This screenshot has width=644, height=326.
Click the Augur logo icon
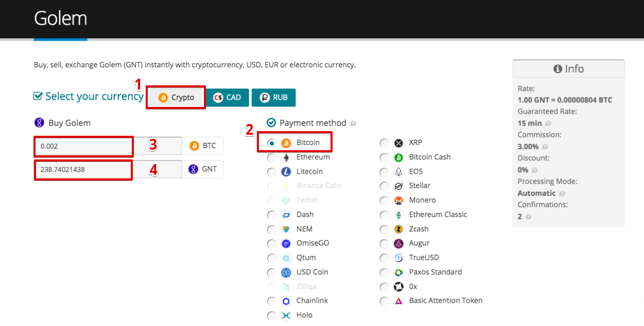point(398,244)
